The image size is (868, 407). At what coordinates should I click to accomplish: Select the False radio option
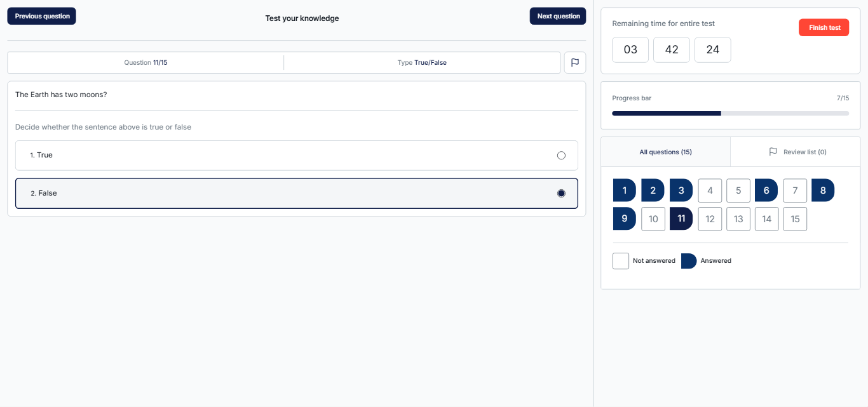point(560,193)
